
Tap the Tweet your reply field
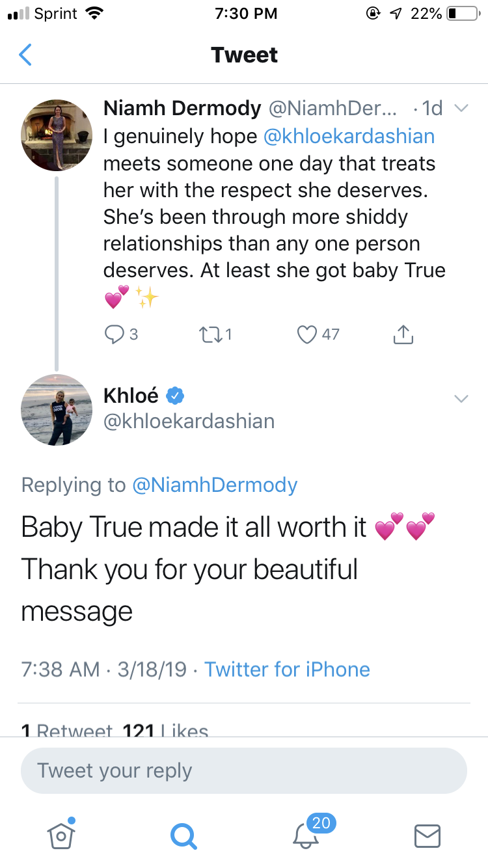(244, 771)
